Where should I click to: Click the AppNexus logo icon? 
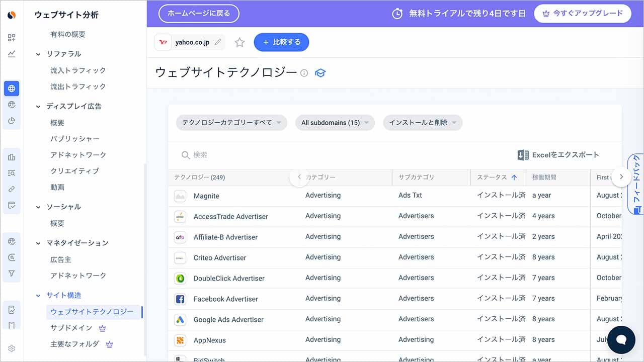tap(180, 340)
